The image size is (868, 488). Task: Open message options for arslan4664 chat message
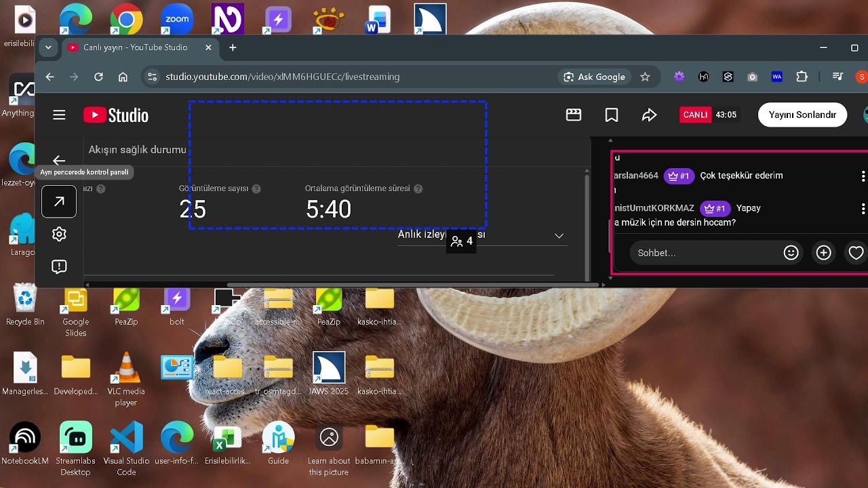click(863, 176)
